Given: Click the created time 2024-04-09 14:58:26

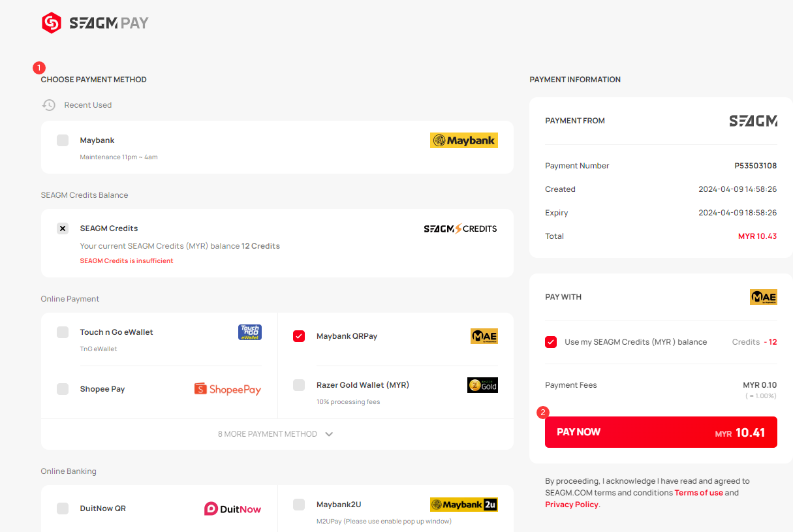Looking at the screenshot, I should [x=738, y=189].
